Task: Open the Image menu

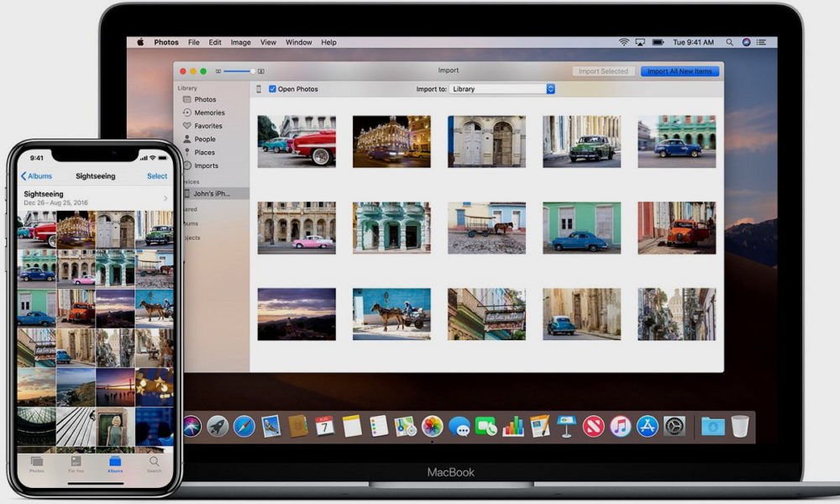Action: click(x=240, y=42)
